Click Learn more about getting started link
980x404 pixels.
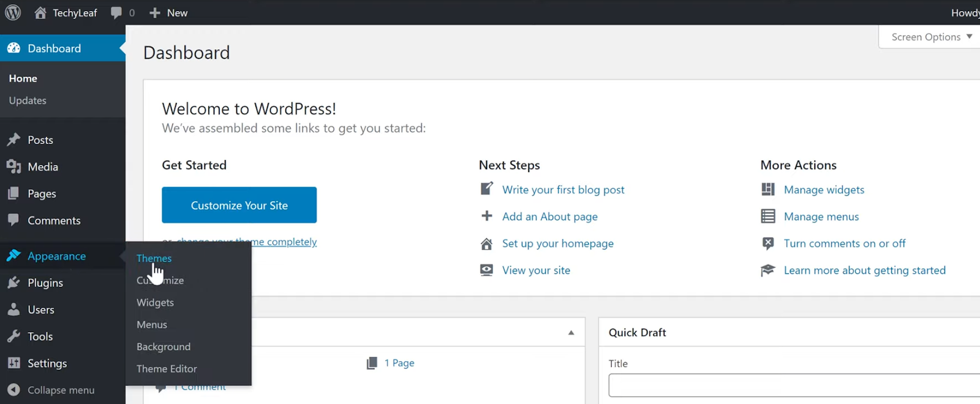pyautogui.click(x=864, y=270)
